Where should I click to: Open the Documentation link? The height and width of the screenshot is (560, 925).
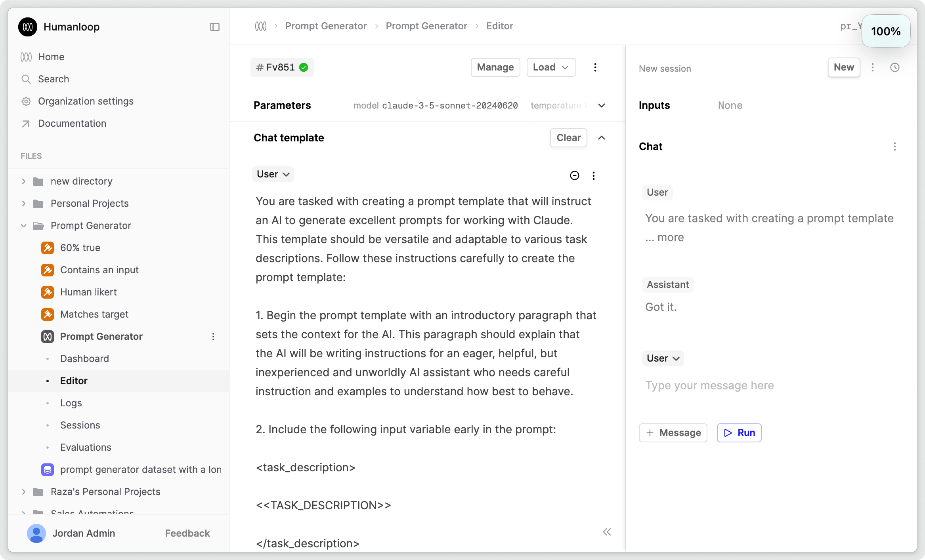pyautogui.click(x=72, y=124)
